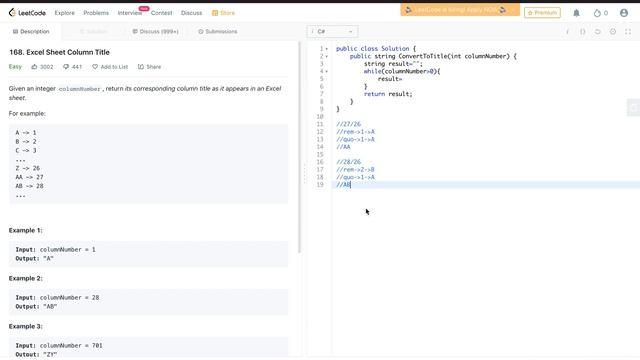The height and width of the screenshot is (360, 640).
Task: Switch to the Discuss (999+) tab
Action: (155, 31)
